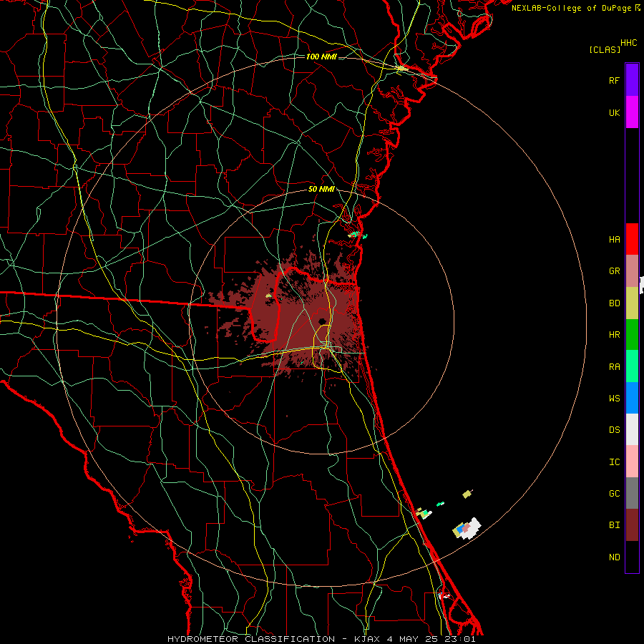Click the UK legend label

click(x=614, y=112)
